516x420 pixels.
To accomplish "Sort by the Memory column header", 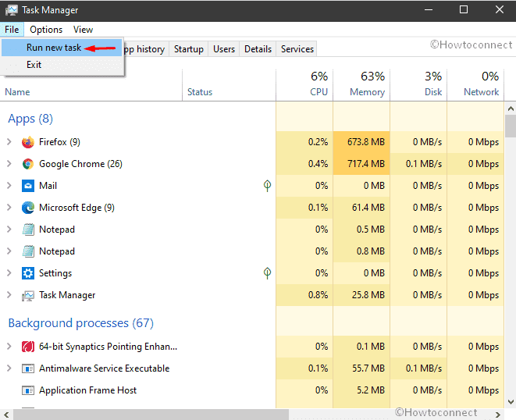I will [361, 85].
